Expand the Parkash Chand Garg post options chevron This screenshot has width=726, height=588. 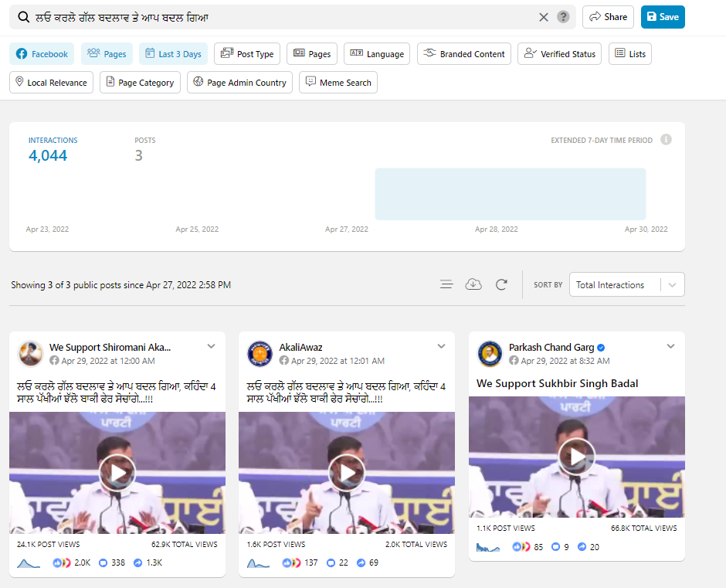(670, 346)
